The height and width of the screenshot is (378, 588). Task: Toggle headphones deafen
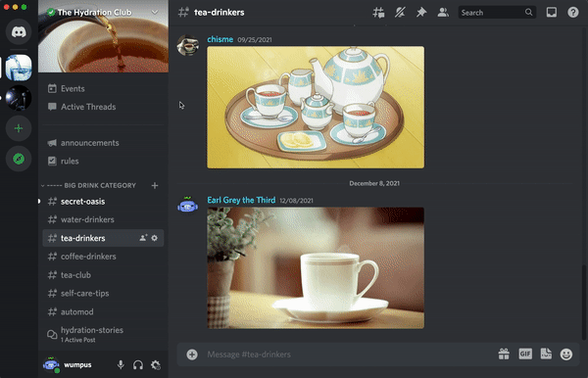point(137,364)
